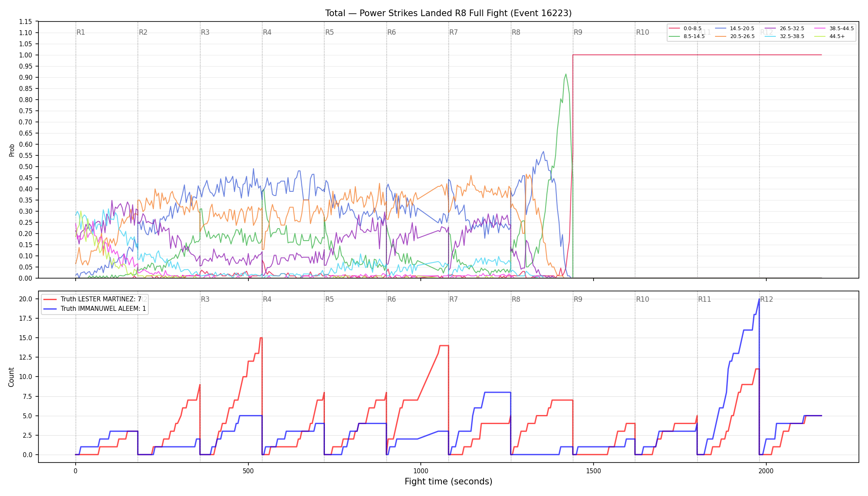
Task: Click R10 round marker in probability chart
Action: pyautogui.click(x=642, y=32)
